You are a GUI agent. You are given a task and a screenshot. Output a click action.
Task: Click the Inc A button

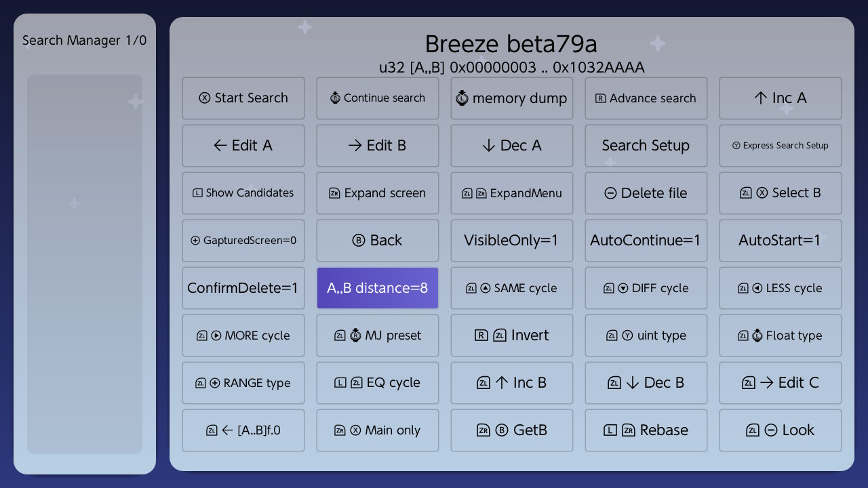coord(781,98)
